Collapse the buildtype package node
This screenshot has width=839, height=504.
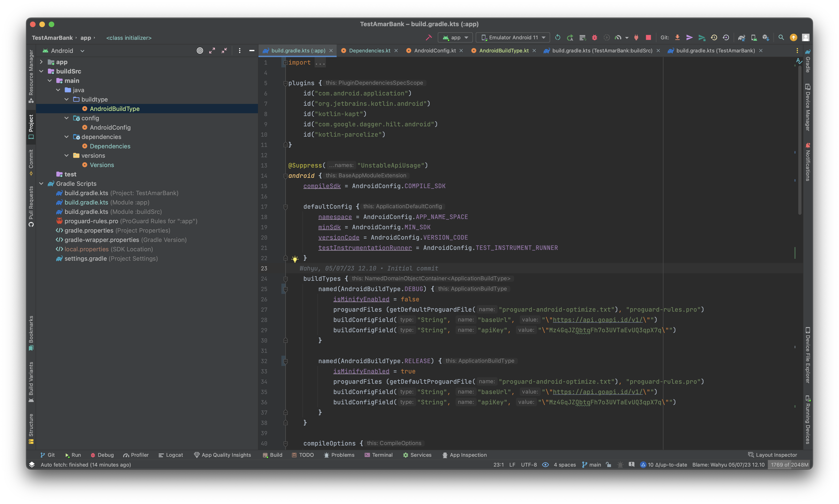pyautogui.click(x=66, y=99)
